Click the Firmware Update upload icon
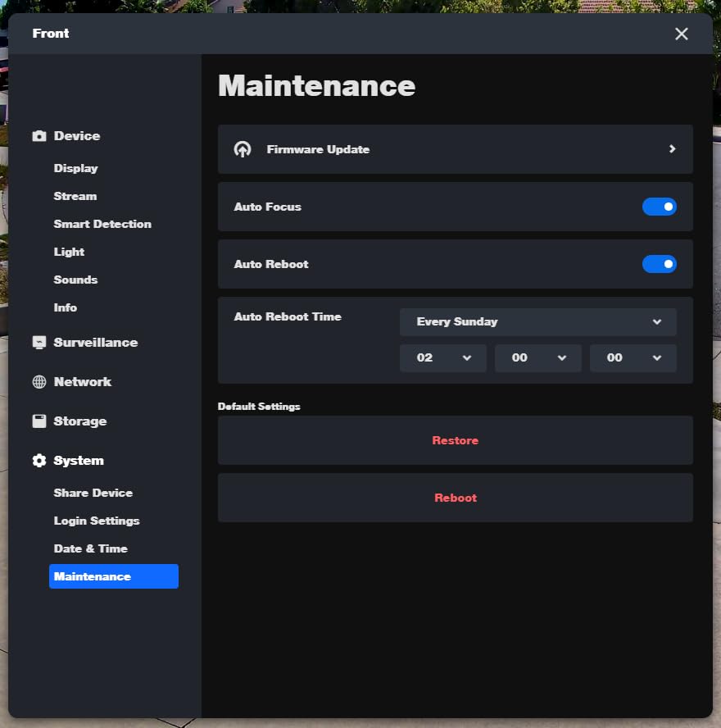The width and height of the screenshot is (721, 728). (243, 149)
